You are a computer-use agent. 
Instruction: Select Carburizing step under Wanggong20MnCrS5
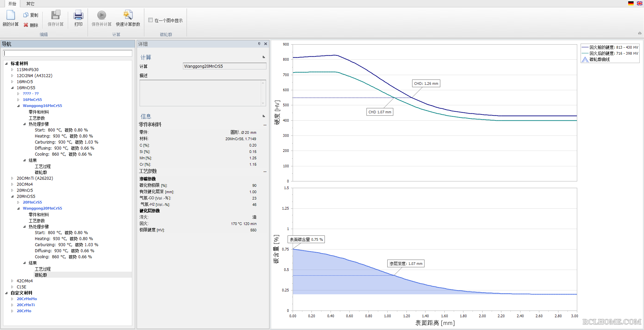[x=66, y=245]
